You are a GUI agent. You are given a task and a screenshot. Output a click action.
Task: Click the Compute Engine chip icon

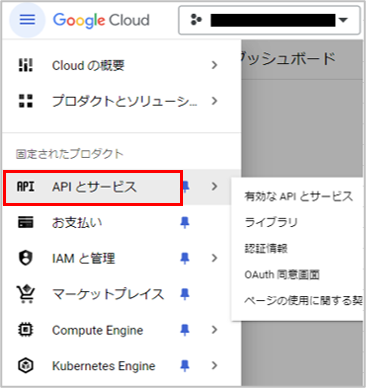click(x=25, y=330)
